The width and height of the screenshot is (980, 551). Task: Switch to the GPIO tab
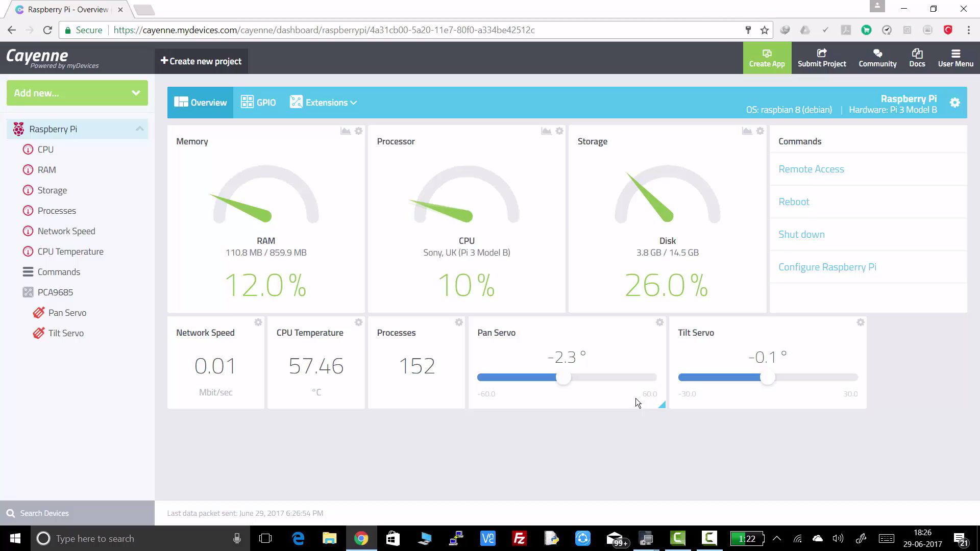pos(258,103)
